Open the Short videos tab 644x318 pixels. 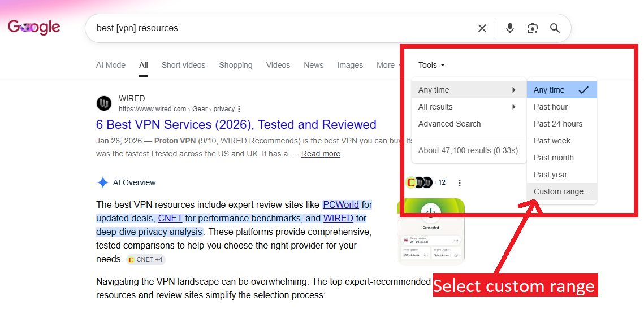click(183, 66)
